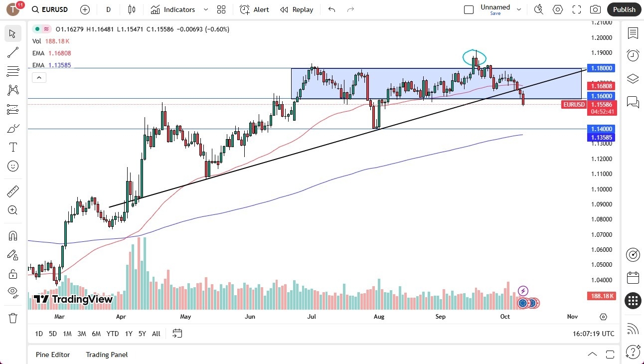Click the EURUSD symbol search field
644x364 pixels.
pos(49,9)
